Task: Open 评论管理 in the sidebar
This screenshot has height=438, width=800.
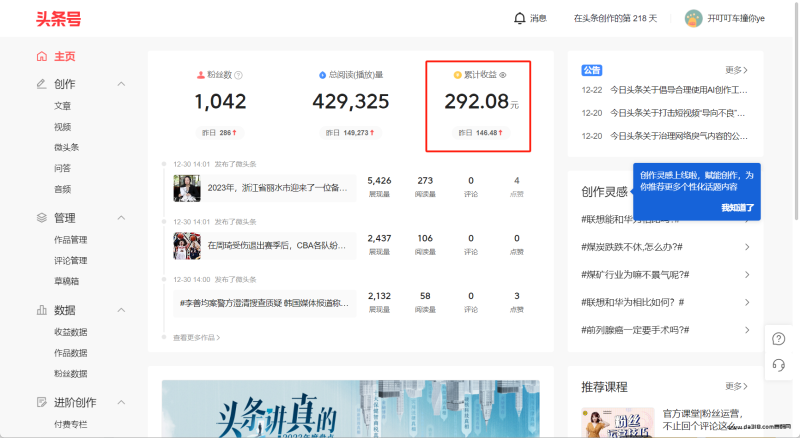Action: coord(71,260)
